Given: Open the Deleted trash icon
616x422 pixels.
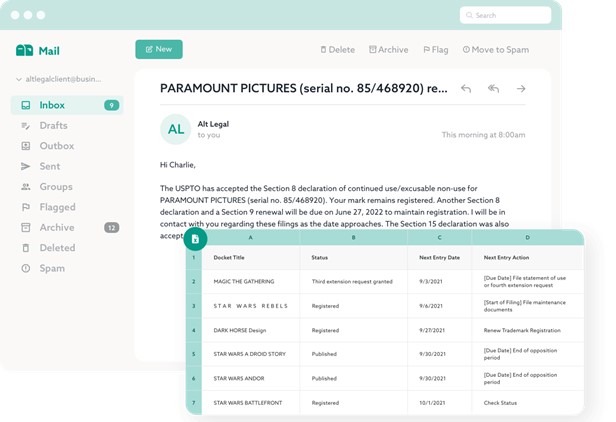Looking at the screenshot, I should point(26,248).
